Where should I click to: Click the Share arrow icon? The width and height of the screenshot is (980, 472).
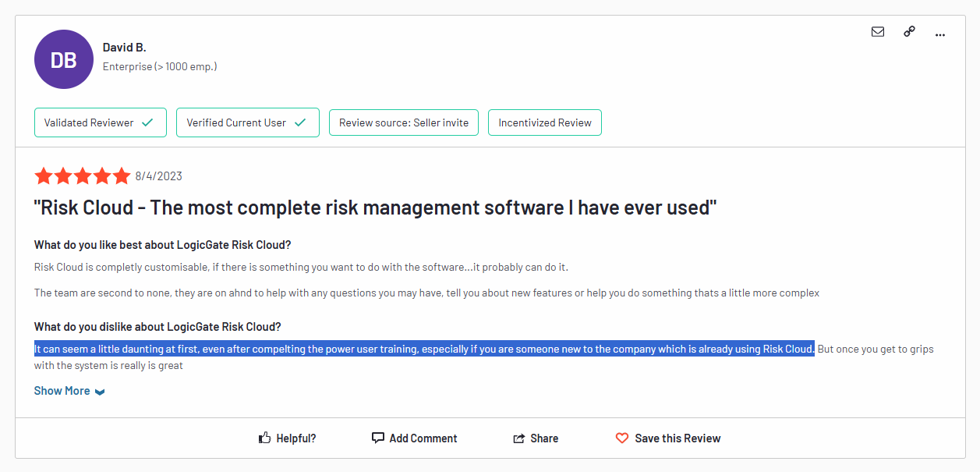tap(519, 438)
